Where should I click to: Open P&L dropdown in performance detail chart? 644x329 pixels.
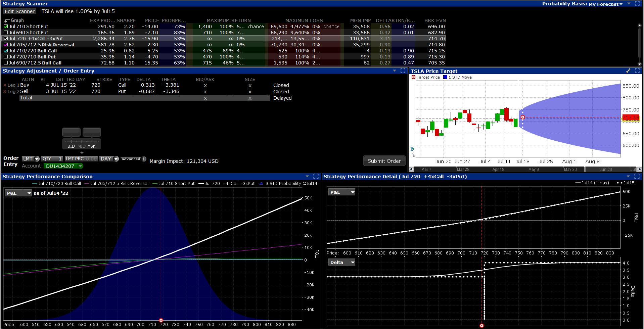(x=341, y=192)
